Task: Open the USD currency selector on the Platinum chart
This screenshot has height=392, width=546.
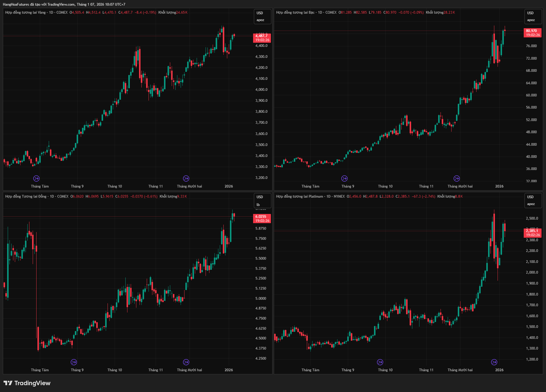Action: tap(531, 197)
